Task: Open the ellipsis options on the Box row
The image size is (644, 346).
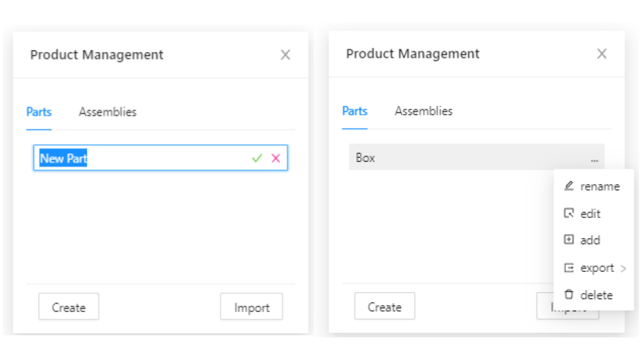Action: click(x=594, y=160)
